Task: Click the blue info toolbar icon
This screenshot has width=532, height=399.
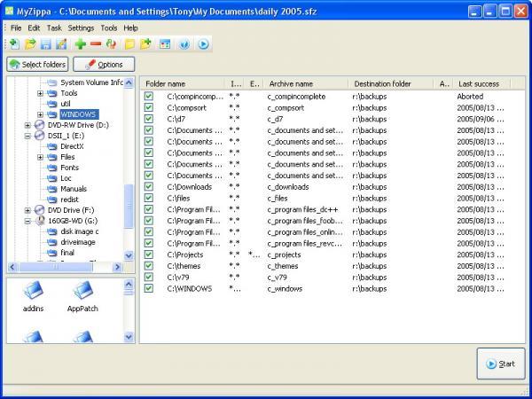Action: coord(184,43)
